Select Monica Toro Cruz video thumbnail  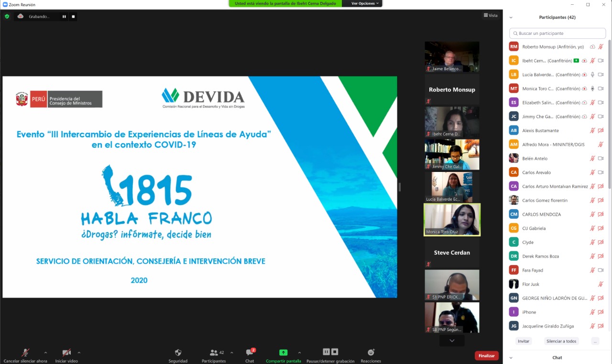click(452, 220)
